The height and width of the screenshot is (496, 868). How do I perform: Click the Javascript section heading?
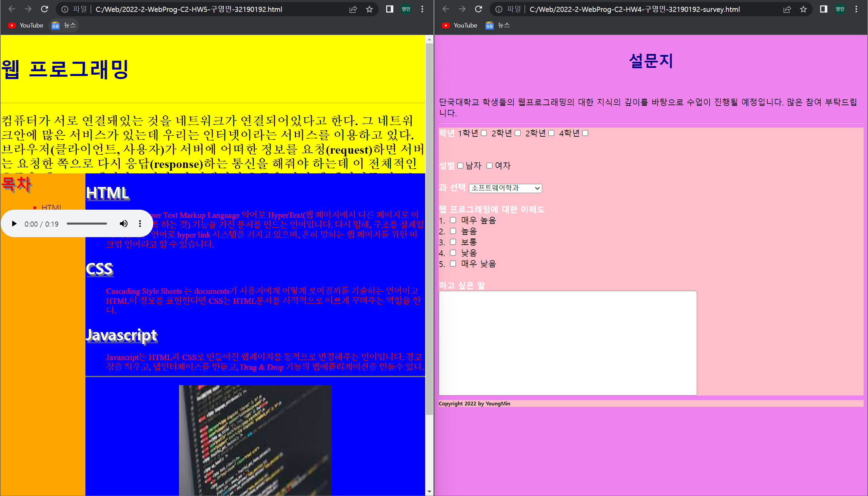[x=121, y=336]
